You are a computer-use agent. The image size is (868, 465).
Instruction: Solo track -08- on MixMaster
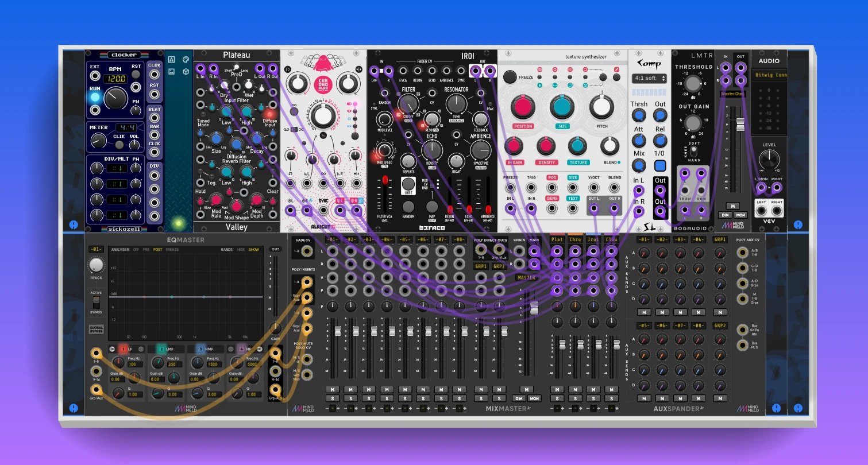click(459, 398)
